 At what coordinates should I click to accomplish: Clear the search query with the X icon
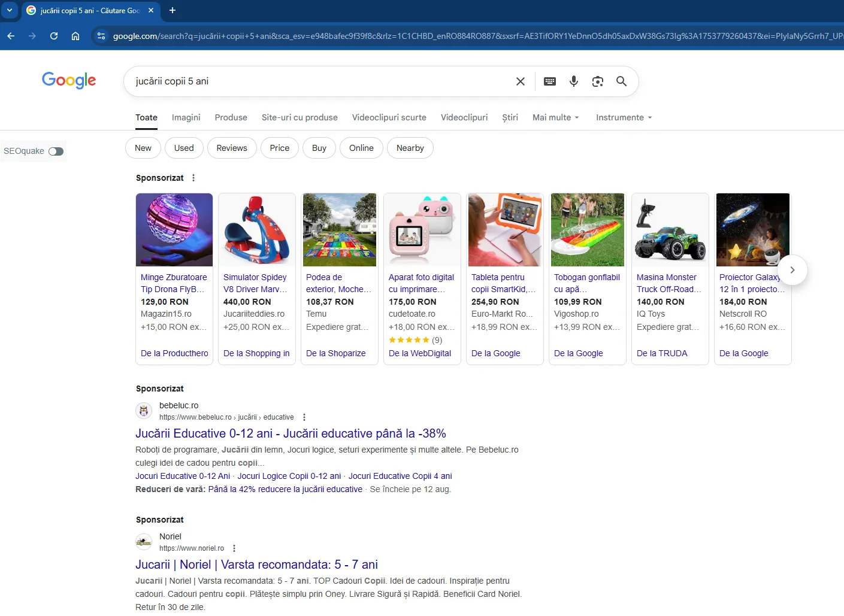(x=520, y=81)
